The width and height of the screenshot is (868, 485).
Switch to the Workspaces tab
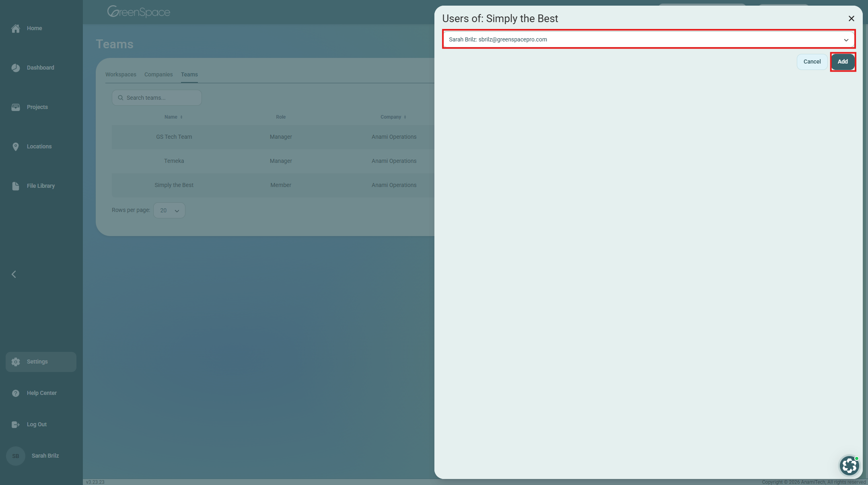pos(121,74)
